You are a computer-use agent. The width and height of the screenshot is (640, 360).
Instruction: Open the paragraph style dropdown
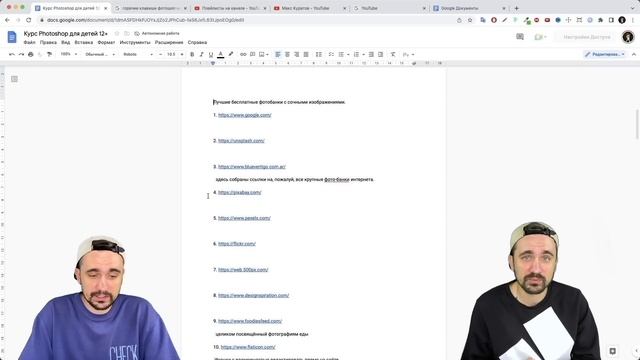100,54
